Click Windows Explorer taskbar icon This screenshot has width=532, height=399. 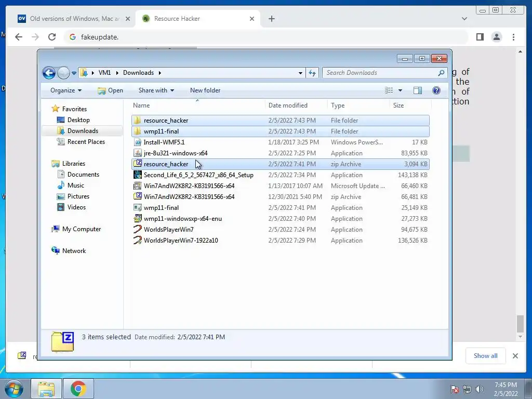pyautogui.click(x=46, y=389)
